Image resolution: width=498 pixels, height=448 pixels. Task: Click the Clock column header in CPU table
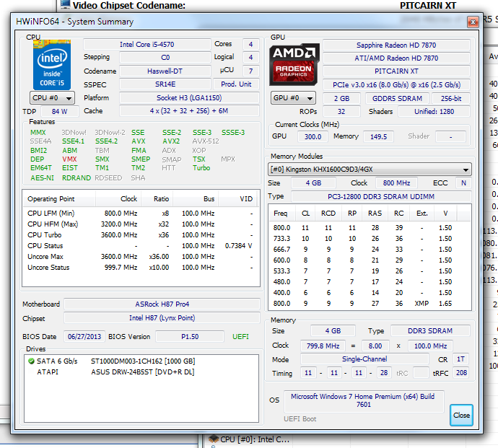point(118,199)
